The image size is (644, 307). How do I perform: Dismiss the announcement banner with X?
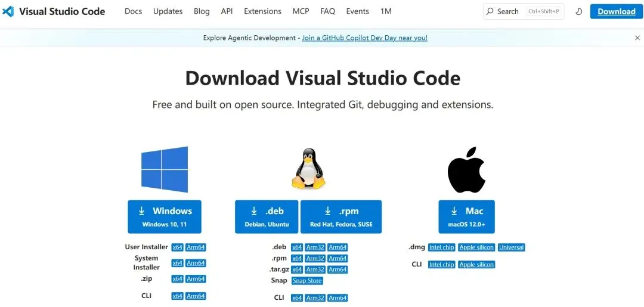(637, 38)
